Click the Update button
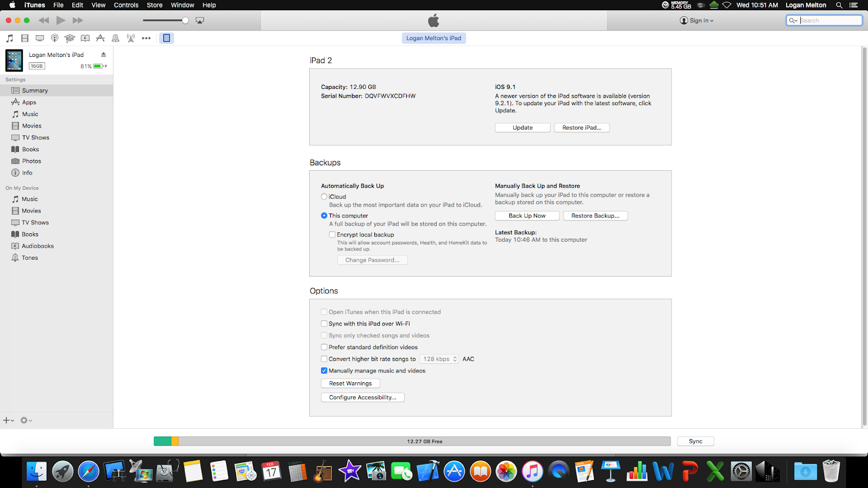 tap(523, 128)
